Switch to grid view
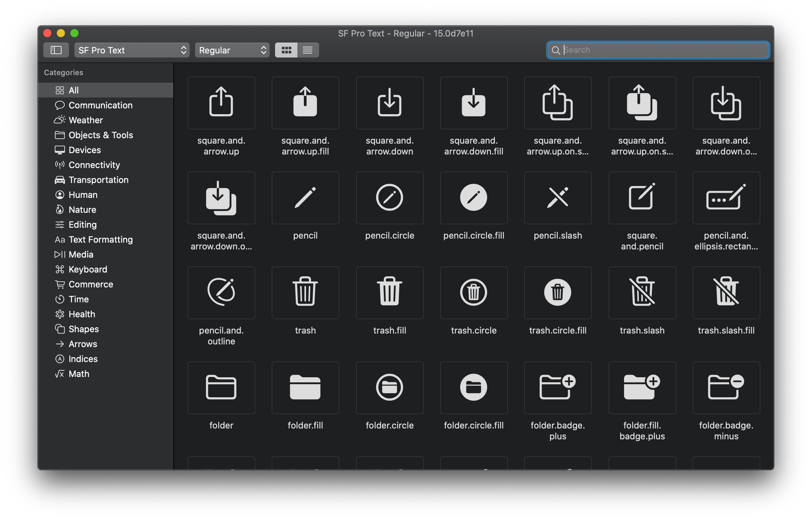 pyautogui.click(x=286, y=50)
